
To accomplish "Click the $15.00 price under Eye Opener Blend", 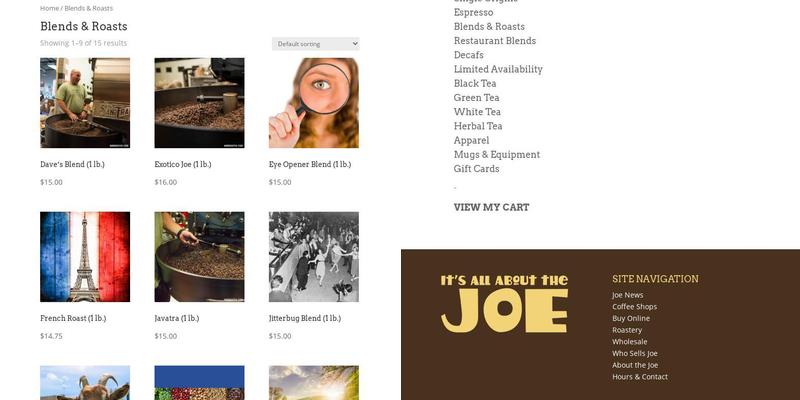I will coord(280,182).
